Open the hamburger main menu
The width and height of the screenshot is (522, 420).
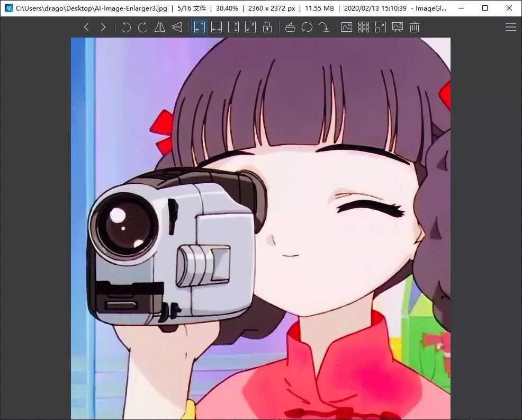[511, 27]
